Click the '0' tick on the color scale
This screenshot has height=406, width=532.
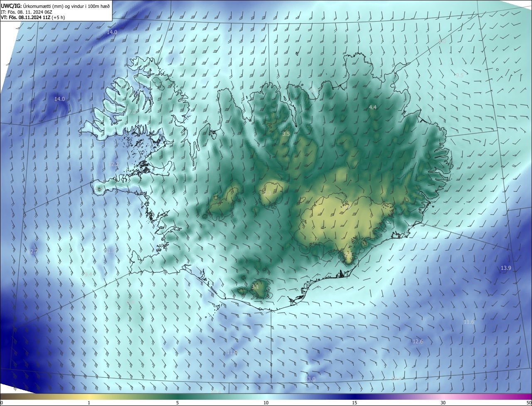point(1,403)
